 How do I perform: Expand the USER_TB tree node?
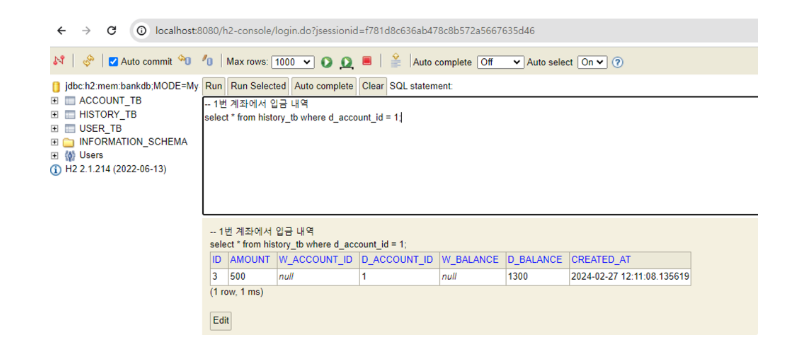[x=54, y=128]
